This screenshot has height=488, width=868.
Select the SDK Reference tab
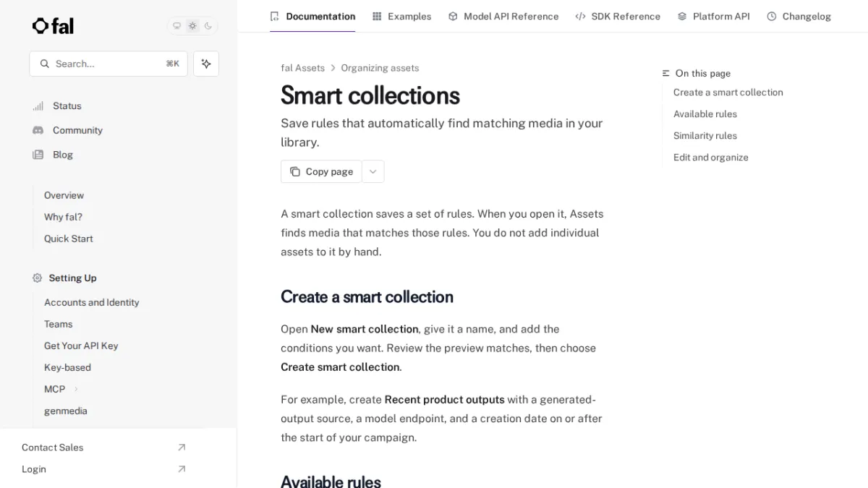[618, 16]
